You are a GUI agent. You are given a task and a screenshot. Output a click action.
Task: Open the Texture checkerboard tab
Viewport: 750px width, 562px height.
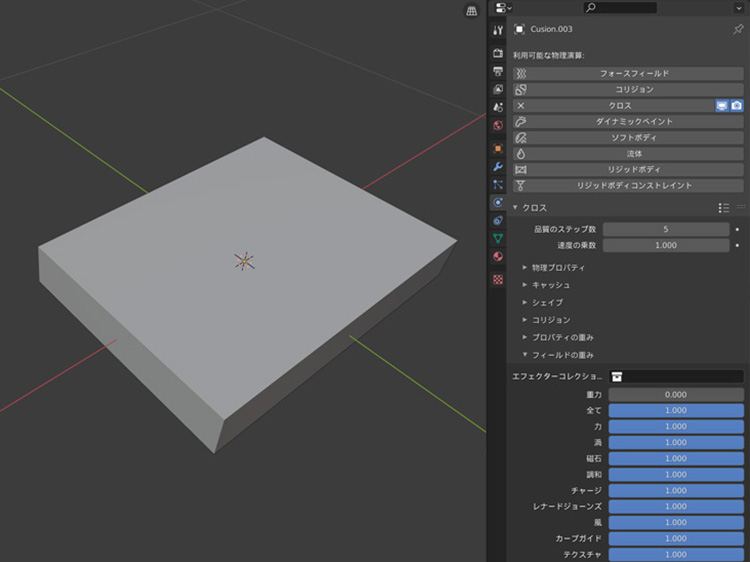(498, 280)
